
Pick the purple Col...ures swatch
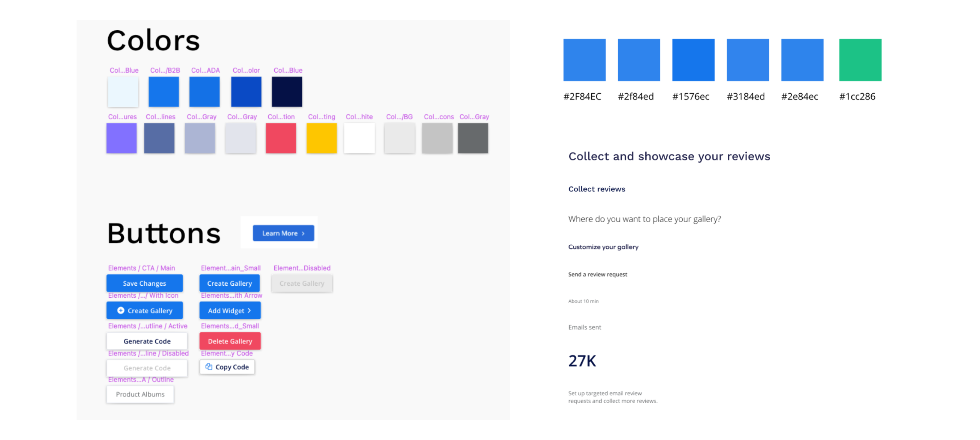tap(121, 138)
